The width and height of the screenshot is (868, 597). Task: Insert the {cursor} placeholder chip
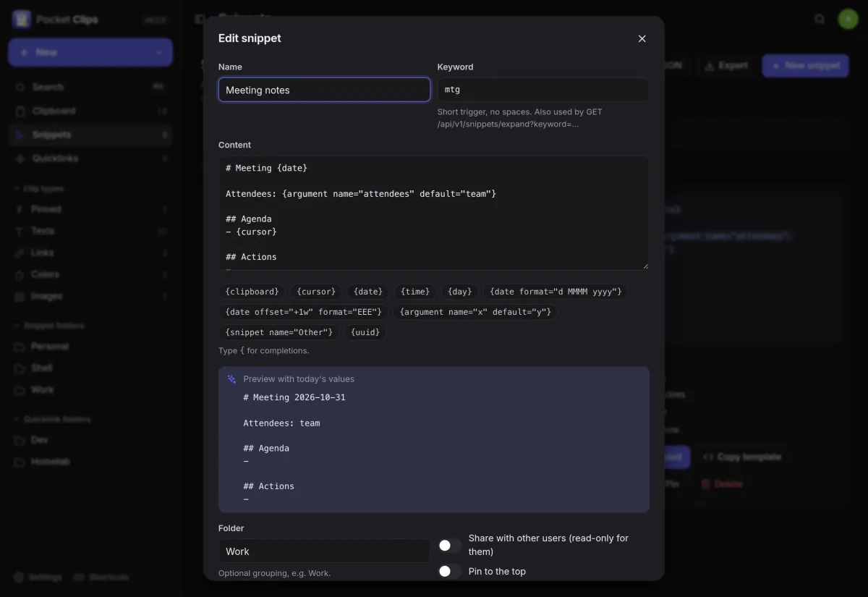[x=317, y=292]
